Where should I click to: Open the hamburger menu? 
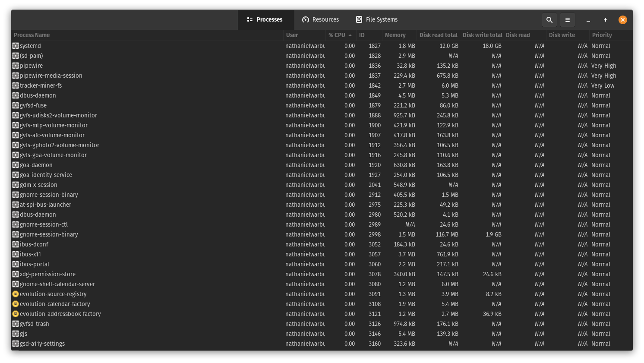(567, 20)
